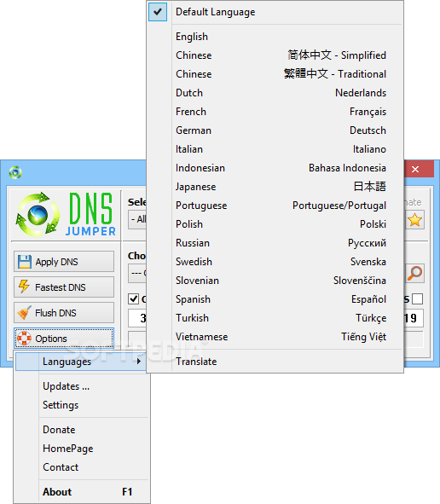The height and width of the screenshot is (504, 440).
Task: Open HomePage menu entry
Action: [x=82, y=448]
